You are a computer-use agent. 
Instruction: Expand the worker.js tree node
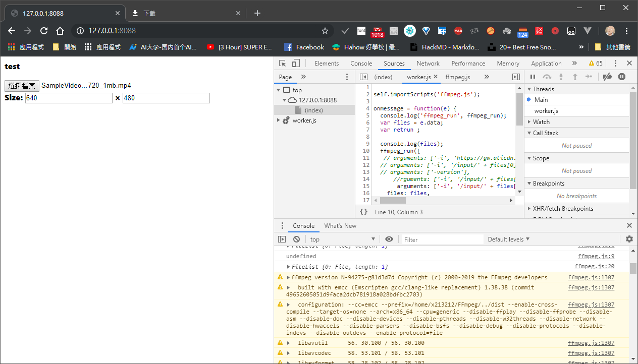pos(279,120)
